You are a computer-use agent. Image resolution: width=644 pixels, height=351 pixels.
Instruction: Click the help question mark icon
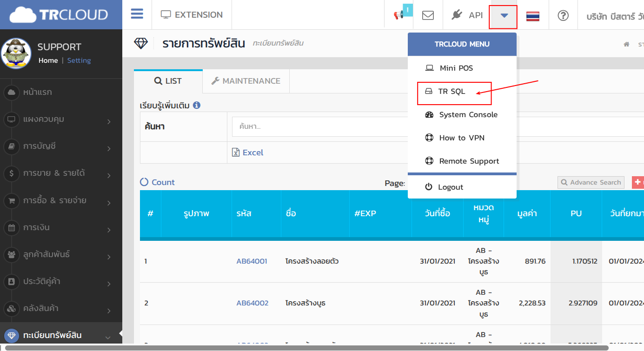point(563,15)
